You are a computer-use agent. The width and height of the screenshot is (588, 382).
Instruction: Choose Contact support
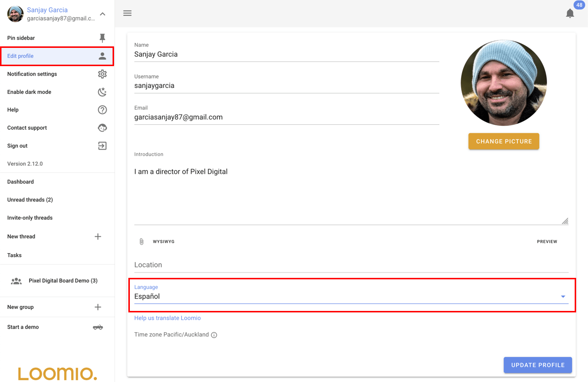tap(57, 128)
